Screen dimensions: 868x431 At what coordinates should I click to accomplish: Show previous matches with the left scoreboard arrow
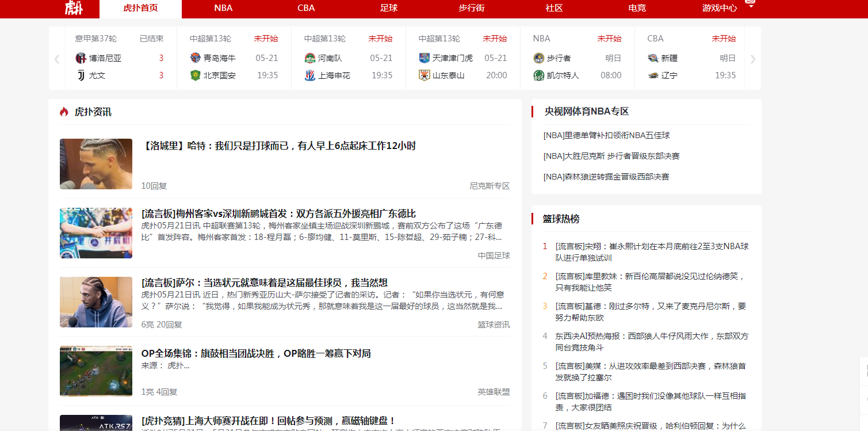click(57, 59)
